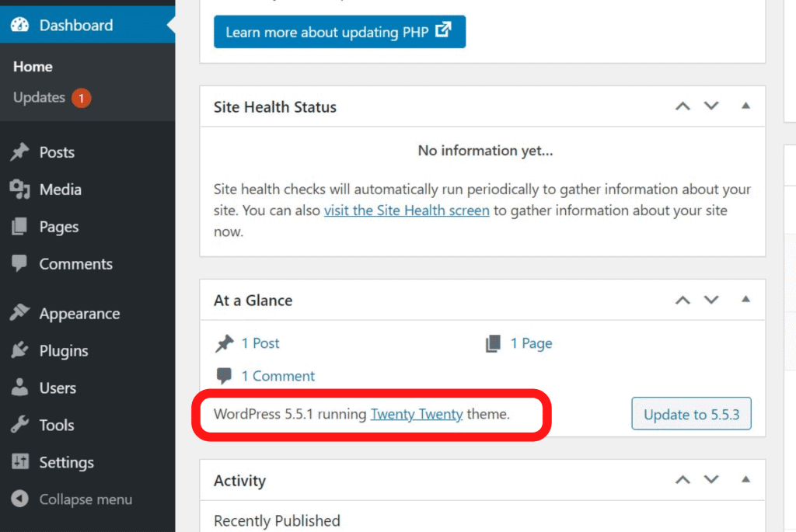Image resolution: width=796 pixels, height=532 pixels.
Task: Click the Media icon in sidebar
Action: (x=19, y=190)
